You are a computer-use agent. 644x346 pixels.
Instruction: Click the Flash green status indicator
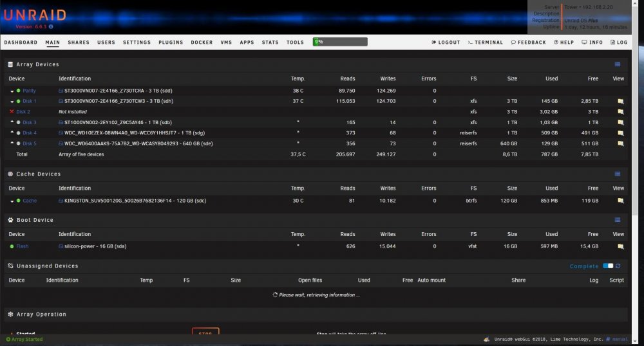(12, 246)
